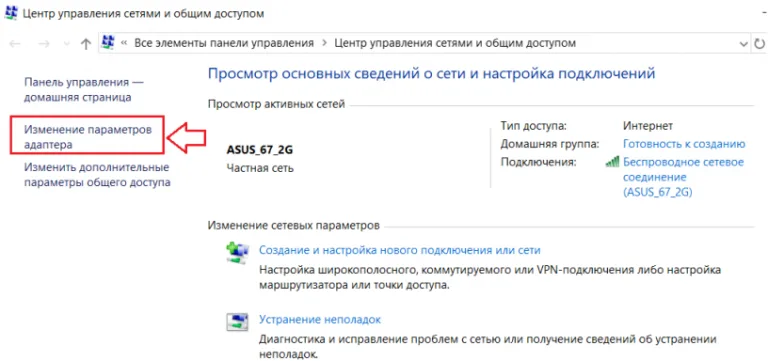Go back with the left arrow button
The height and width of the screenshot is (361, 768).
pyautogui.click(x=15, y=44)
